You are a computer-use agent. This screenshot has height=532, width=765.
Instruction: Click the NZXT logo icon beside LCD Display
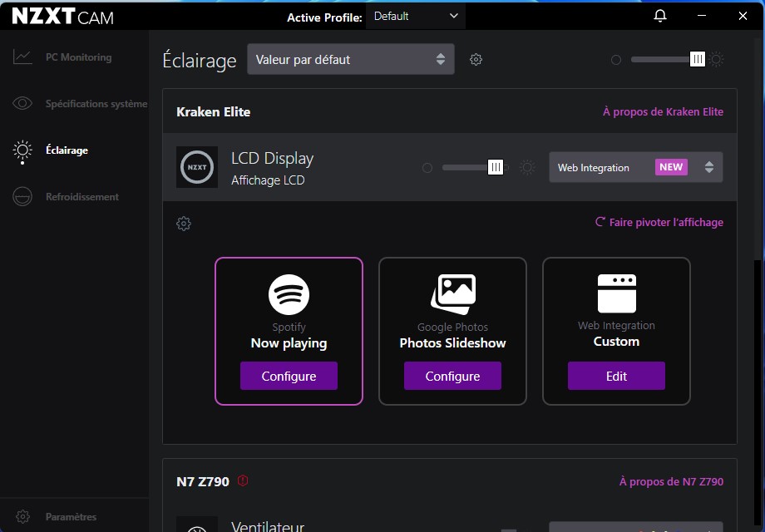[197, 167]
